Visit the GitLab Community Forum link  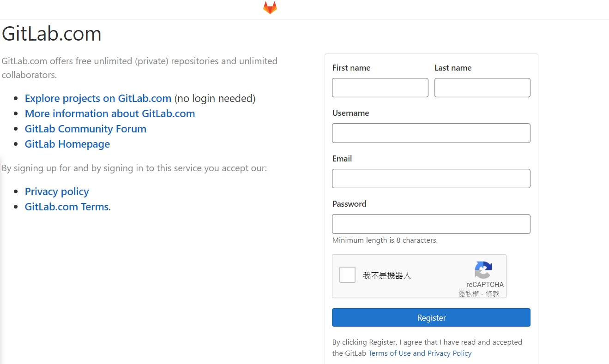click(x=85, y=129)
